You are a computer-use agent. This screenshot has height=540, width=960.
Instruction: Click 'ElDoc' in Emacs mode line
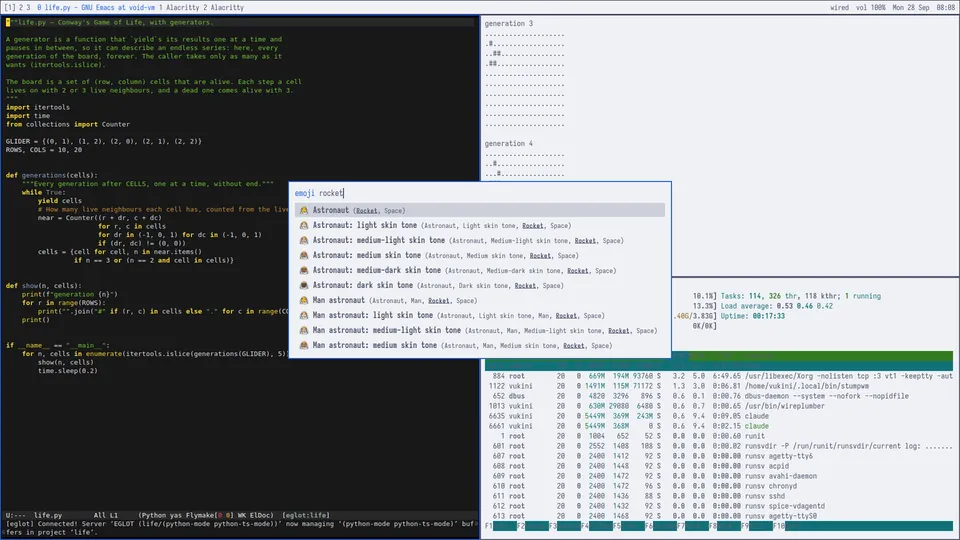click(x=261, y=516)
